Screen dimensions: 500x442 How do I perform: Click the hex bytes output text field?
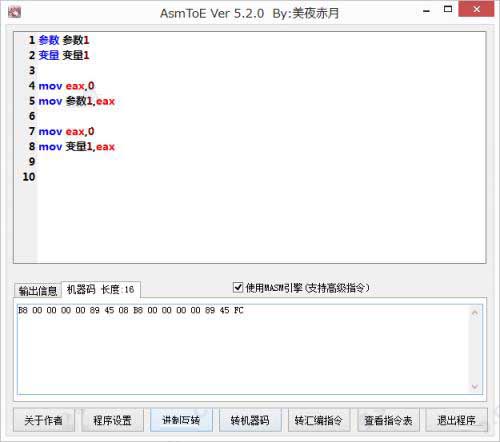coord(249,349)
